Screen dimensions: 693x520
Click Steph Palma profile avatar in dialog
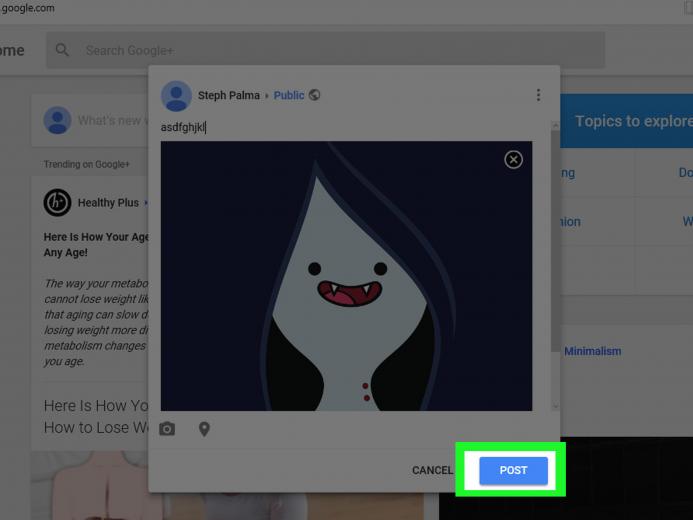(x=176, y=95)
